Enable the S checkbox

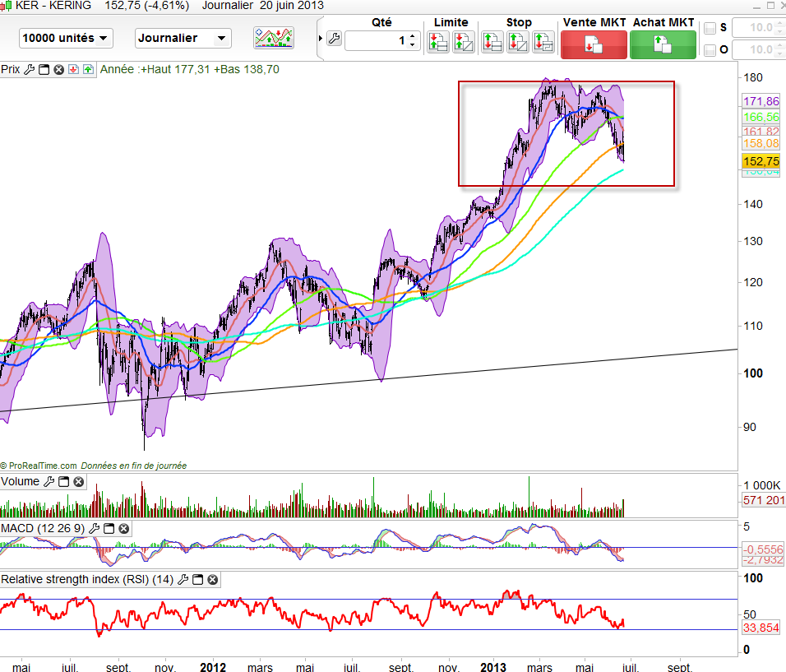(710, 28)
